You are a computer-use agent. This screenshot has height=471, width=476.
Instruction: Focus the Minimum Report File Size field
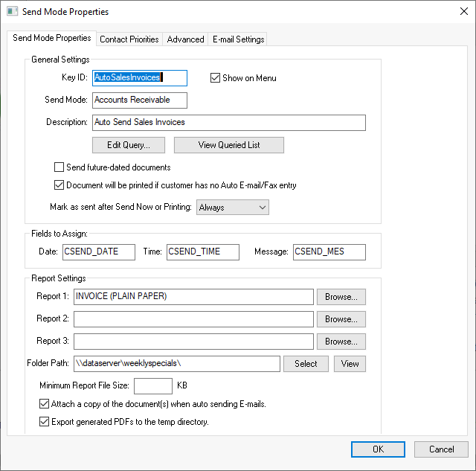pos(152,386)
